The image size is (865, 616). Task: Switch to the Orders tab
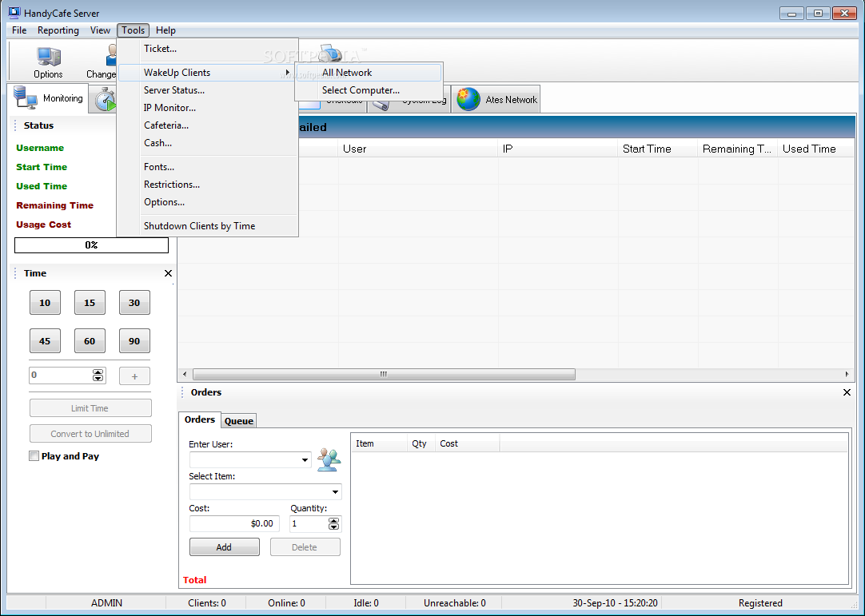tap(200, 419)
